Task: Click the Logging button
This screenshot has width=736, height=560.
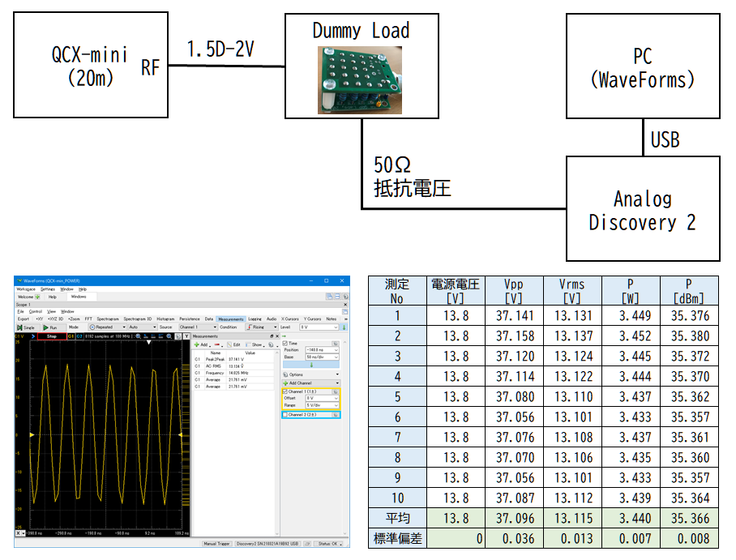Action: click(x=255, y=319)
